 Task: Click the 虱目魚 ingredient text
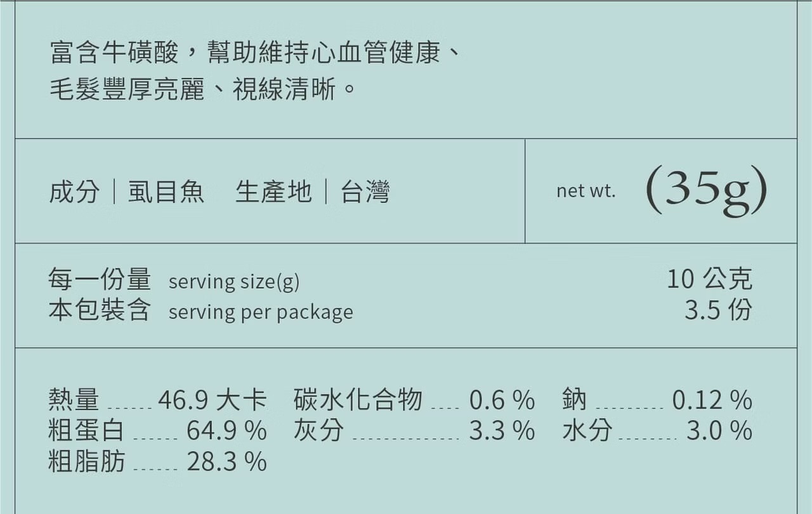click(166, 192)
